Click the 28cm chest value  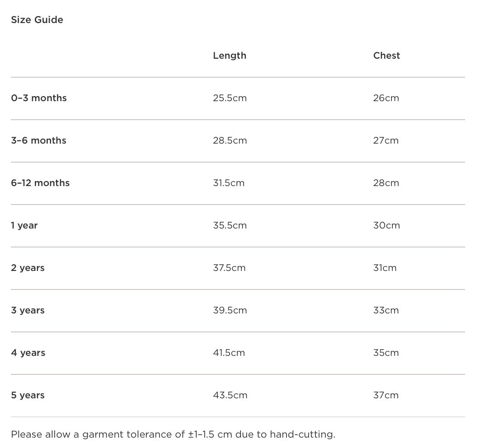tap(386, 183)
